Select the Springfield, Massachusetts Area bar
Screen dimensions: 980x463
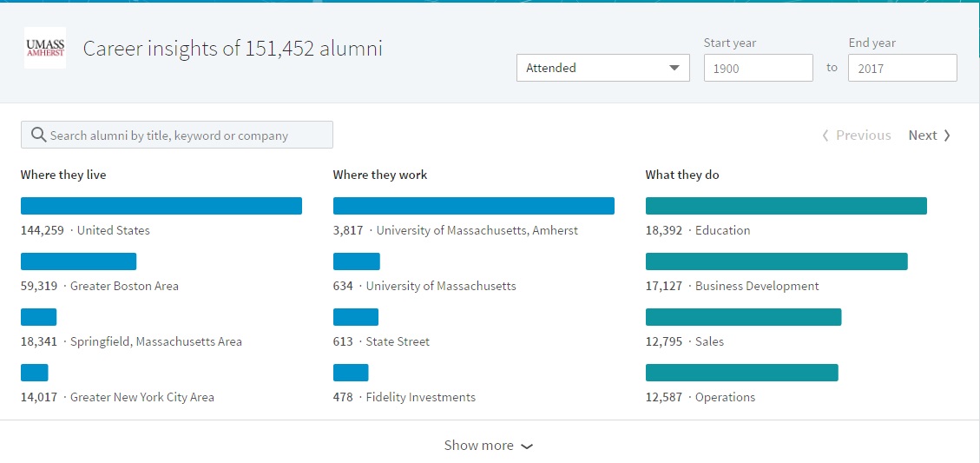point(39,317)
